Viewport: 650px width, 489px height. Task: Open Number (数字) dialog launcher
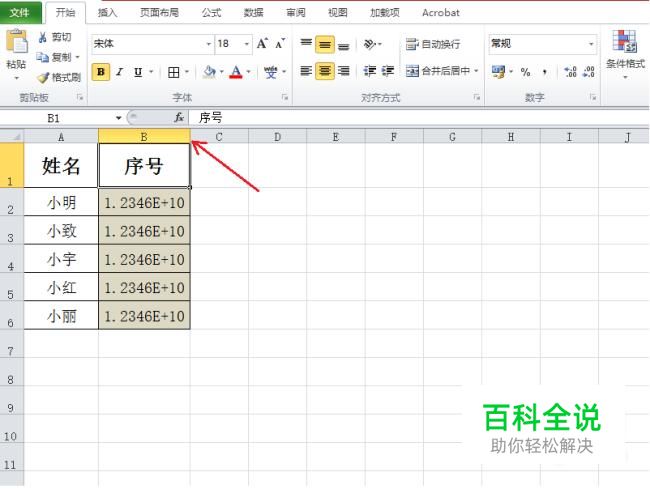(x=593, y=97)
